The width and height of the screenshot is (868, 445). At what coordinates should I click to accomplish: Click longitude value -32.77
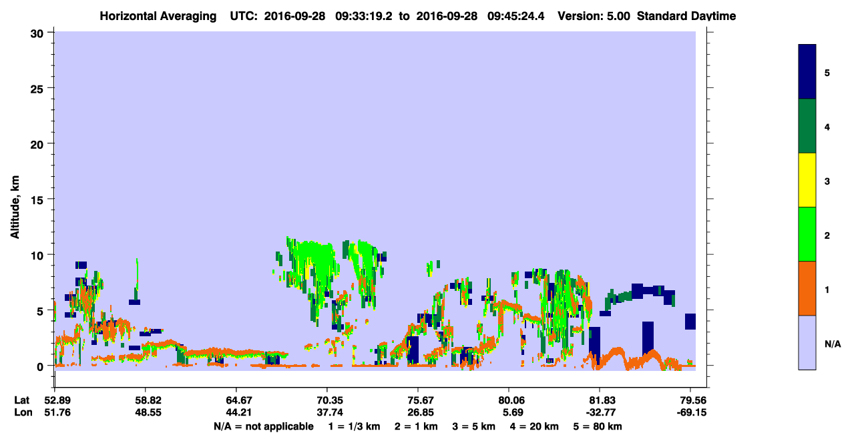coord(600,412)
